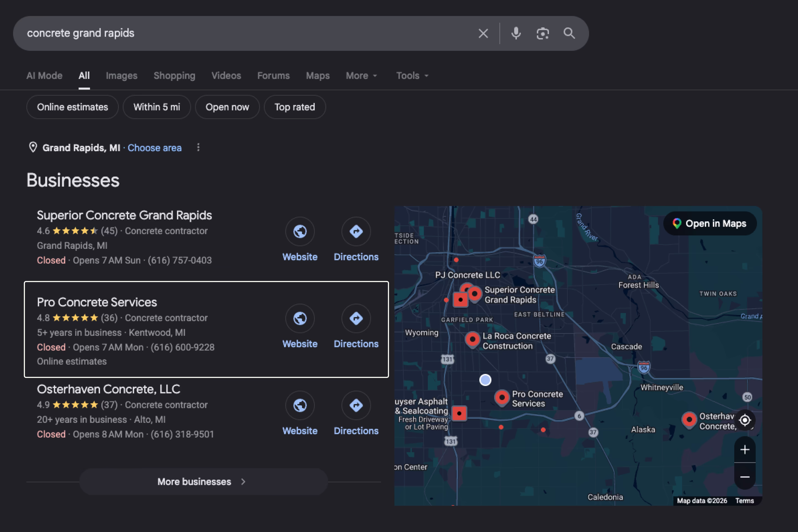The image size is (798, 532).
Task: Toggle the Online estimates filter chip
Action: [72, 107]
